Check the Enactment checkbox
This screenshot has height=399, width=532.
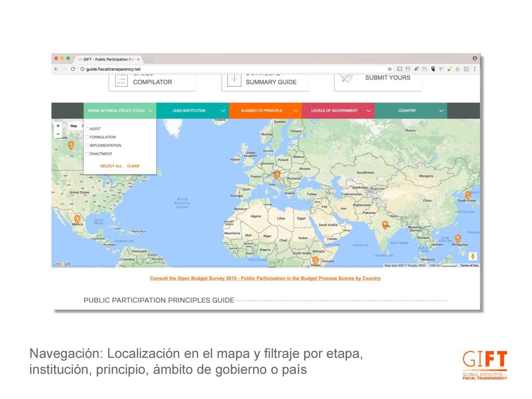click(x=87, y=154)
